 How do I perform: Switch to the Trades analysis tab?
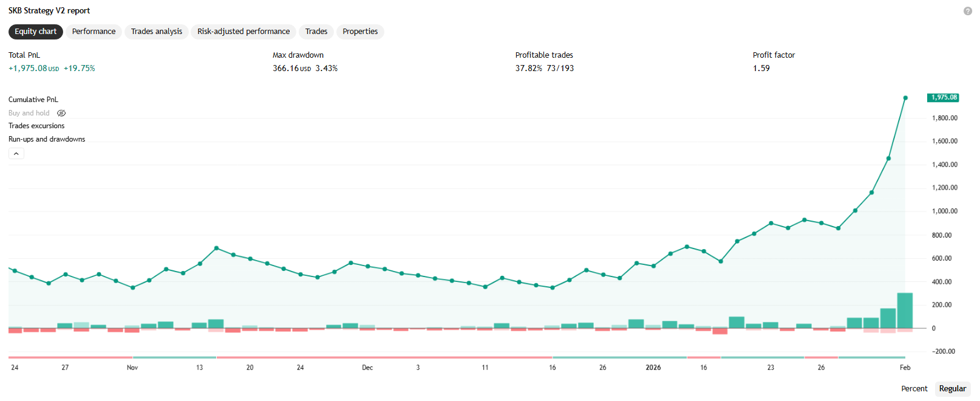pyautogui.click(x=157, y=32)
